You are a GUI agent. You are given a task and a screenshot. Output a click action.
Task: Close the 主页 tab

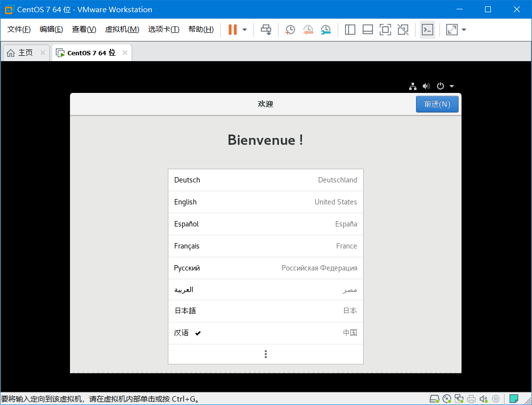coord(43,52)
